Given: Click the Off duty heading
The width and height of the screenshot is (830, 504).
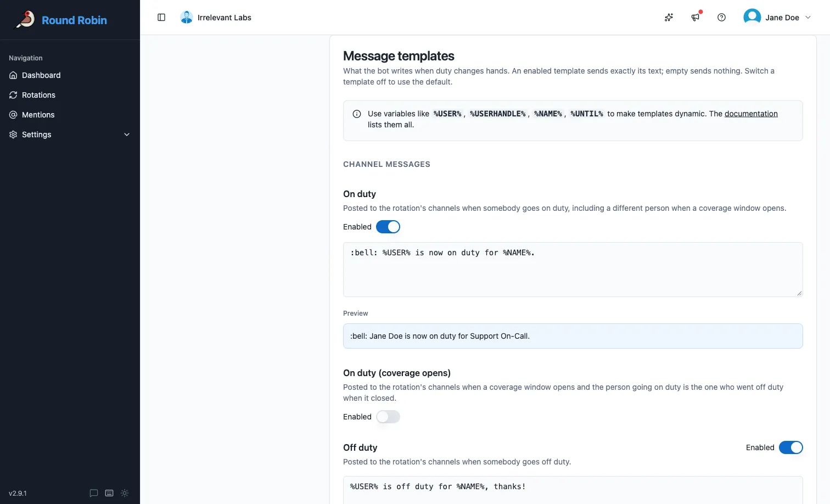Looking at the screenshot, I should coord(360,447).
